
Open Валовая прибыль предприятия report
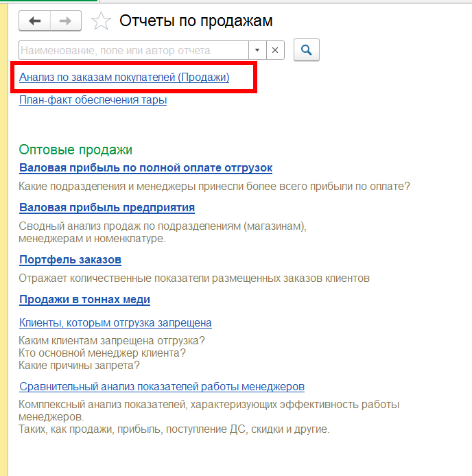click(107, 207)
